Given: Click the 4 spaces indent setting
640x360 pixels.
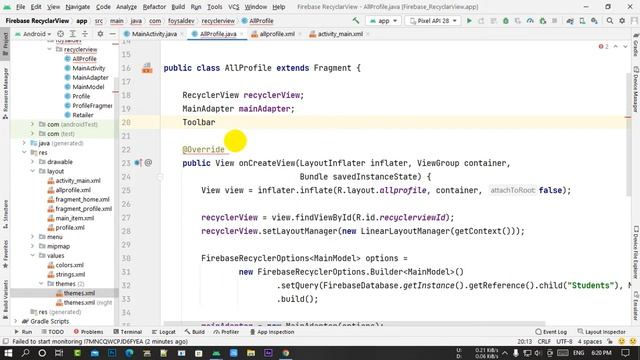Looking at the screenshot, I should [589, 341].
